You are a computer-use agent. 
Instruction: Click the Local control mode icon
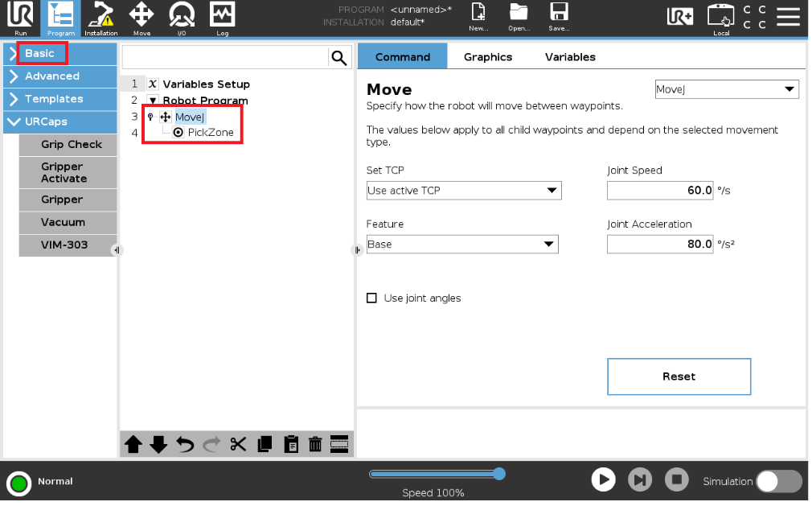click(721, 19)
